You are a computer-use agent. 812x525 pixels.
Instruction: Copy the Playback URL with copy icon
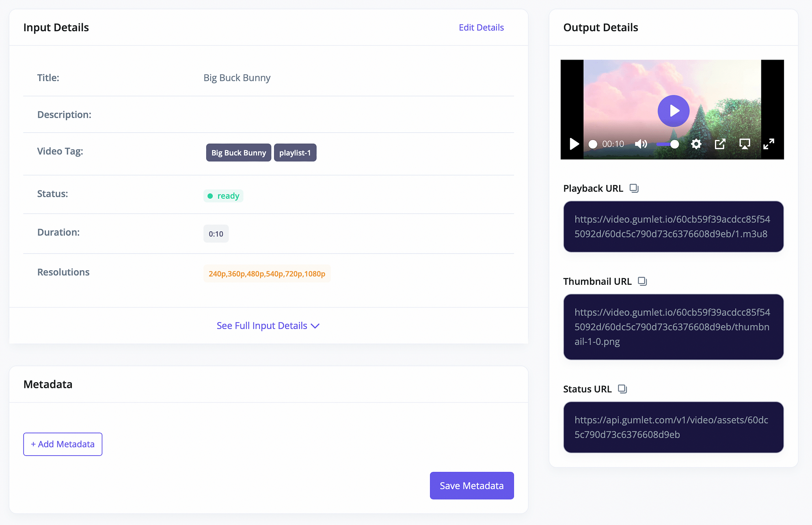[634, 188]
